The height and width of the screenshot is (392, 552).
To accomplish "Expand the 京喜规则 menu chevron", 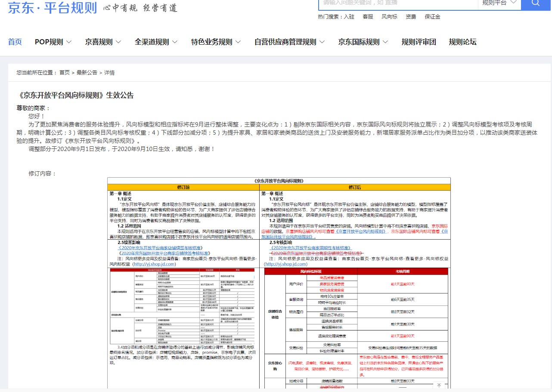I will pos(118,42).
